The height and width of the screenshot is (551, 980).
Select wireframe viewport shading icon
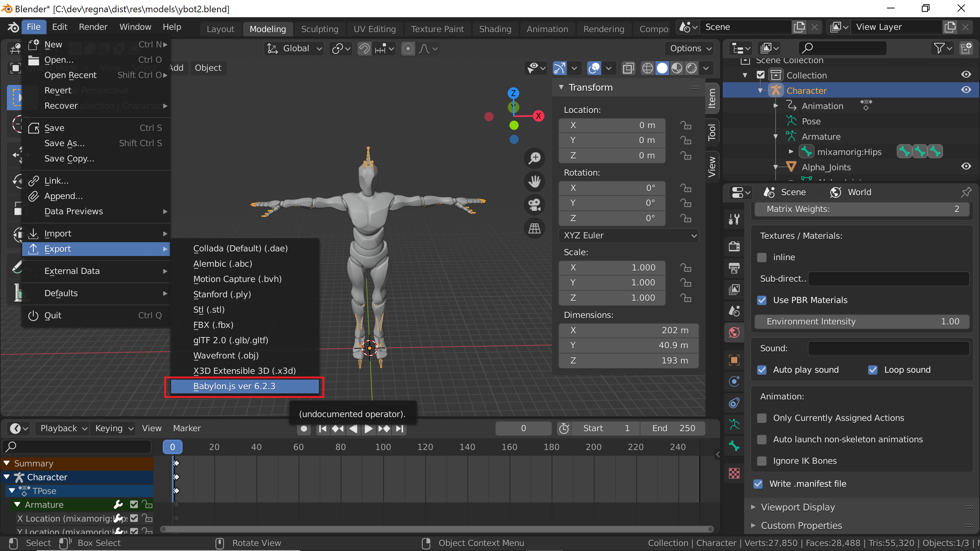coord(647,68)
